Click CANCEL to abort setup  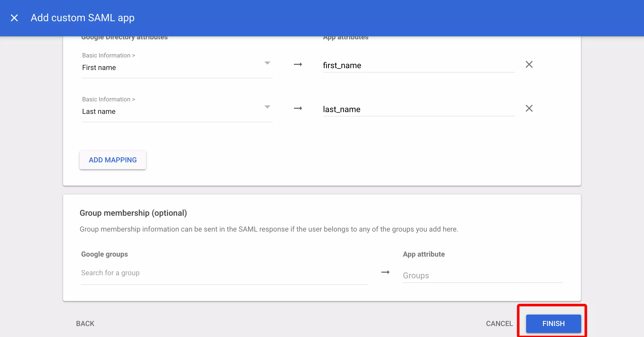click(499, 323)
